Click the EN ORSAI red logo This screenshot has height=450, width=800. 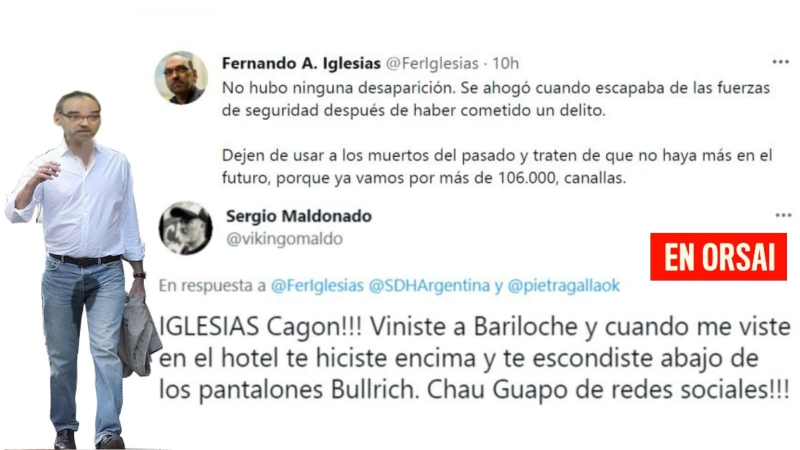pyautogui.click(x=718, y=257)
